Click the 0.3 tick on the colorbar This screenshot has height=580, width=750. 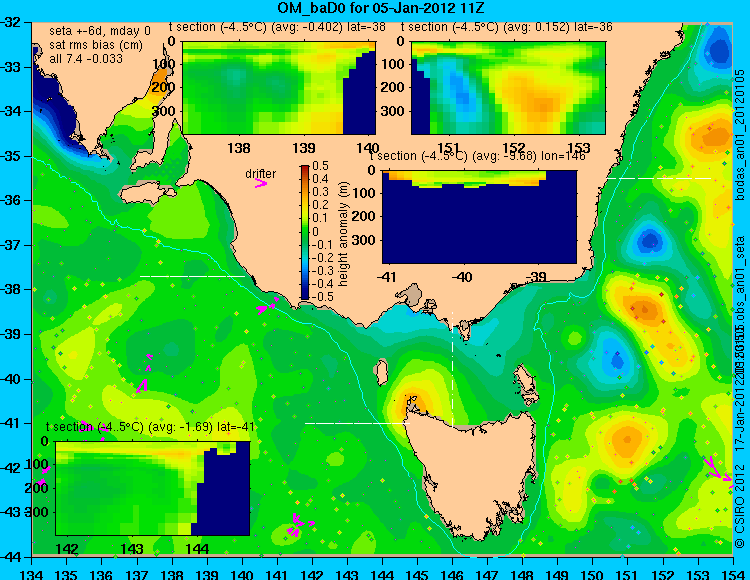click(x=320, y=192)
